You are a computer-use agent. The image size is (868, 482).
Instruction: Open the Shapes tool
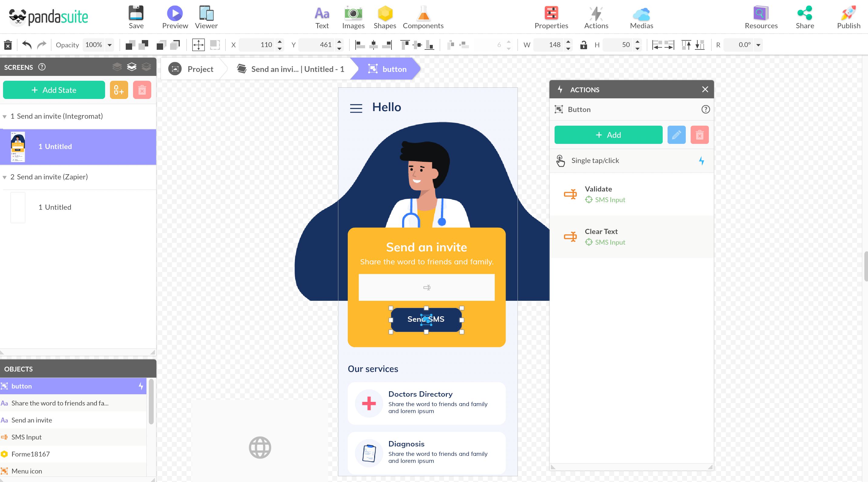pyautogui.click(x=385, y=13)
